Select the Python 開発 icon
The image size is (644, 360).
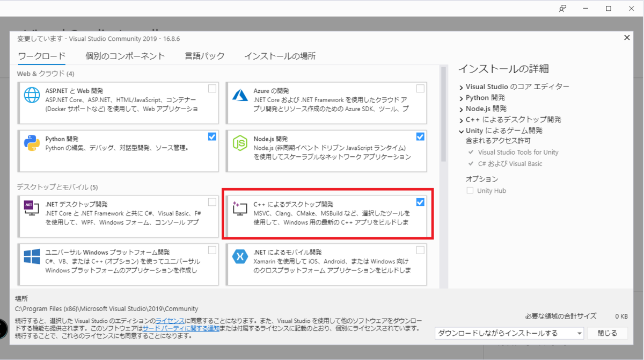tap(33, 143)
